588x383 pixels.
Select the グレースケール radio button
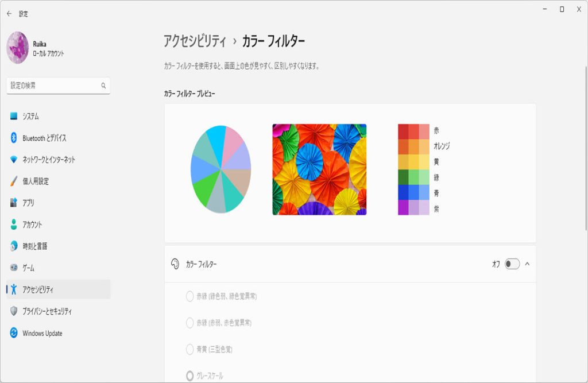pos(189,376)
